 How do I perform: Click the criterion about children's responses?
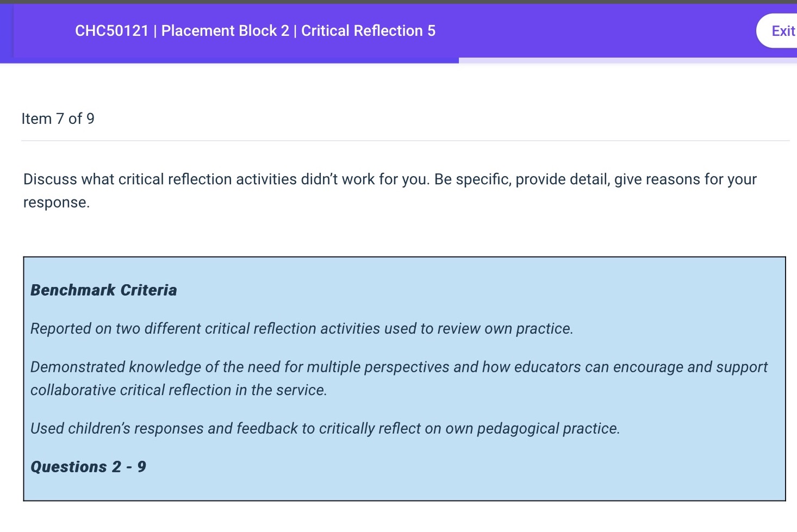click(x=325, y=428)
